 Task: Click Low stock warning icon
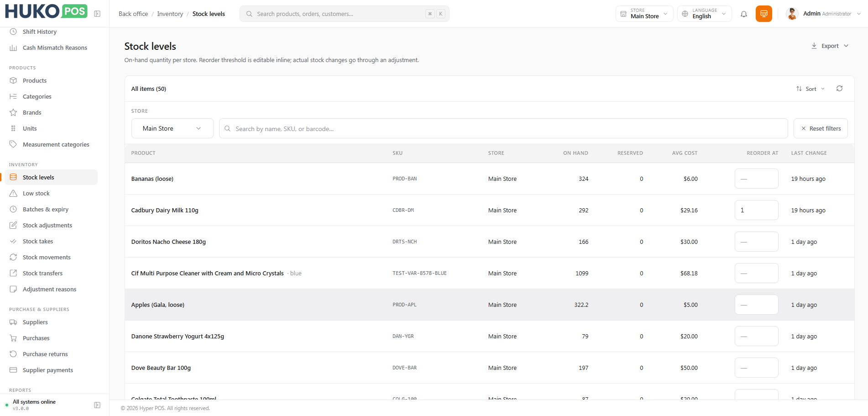[x=13, y=193]
